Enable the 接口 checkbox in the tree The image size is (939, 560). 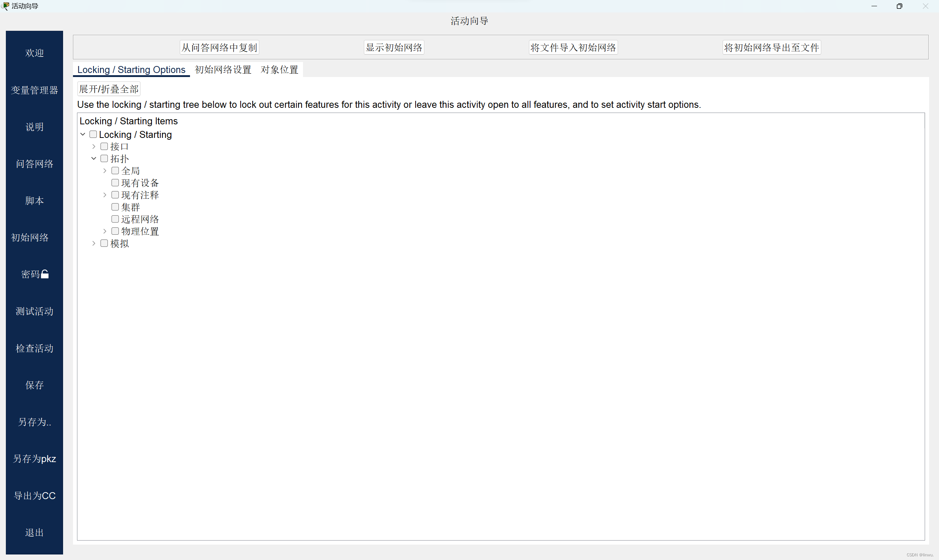(104, 146)
